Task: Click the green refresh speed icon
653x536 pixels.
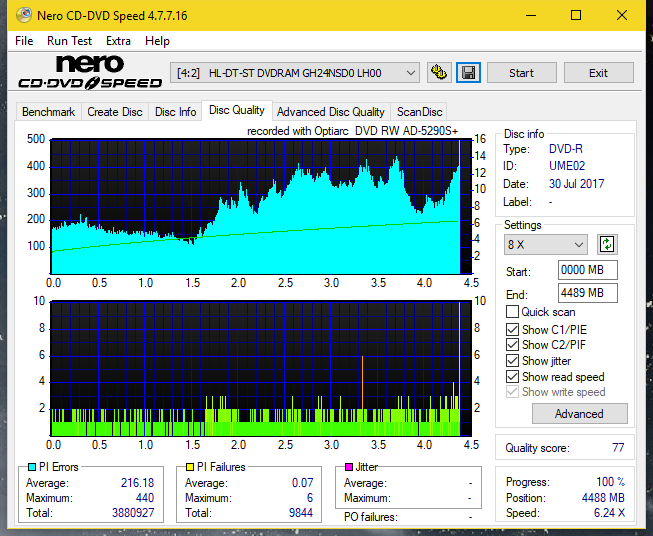Action: 607,244
